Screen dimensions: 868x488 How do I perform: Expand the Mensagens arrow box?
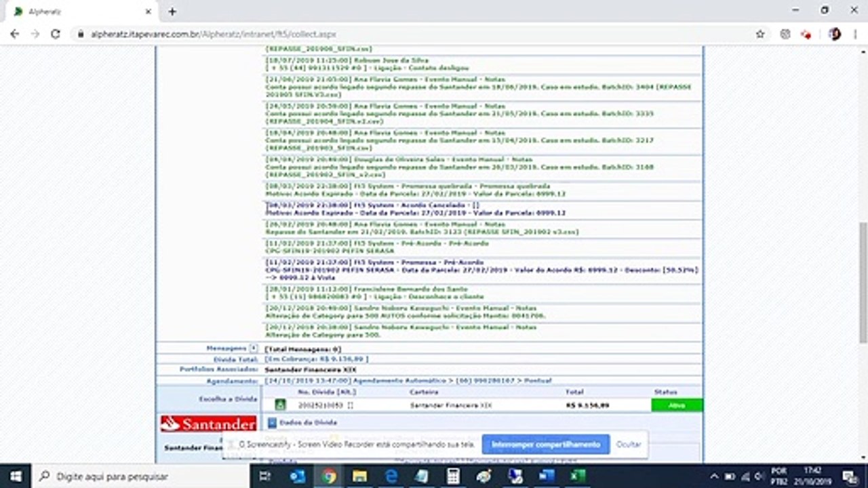(x=254, y=348)
